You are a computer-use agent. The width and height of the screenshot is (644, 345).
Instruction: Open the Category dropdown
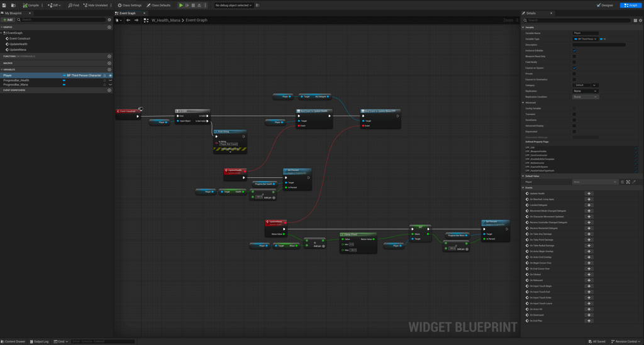click(x=594, y=85)
